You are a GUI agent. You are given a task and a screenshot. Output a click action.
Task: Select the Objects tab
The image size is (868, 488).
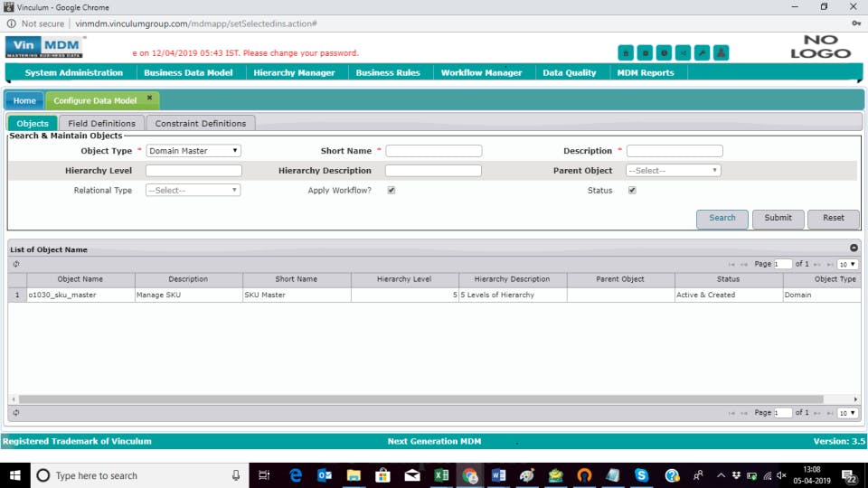point(33,124)
